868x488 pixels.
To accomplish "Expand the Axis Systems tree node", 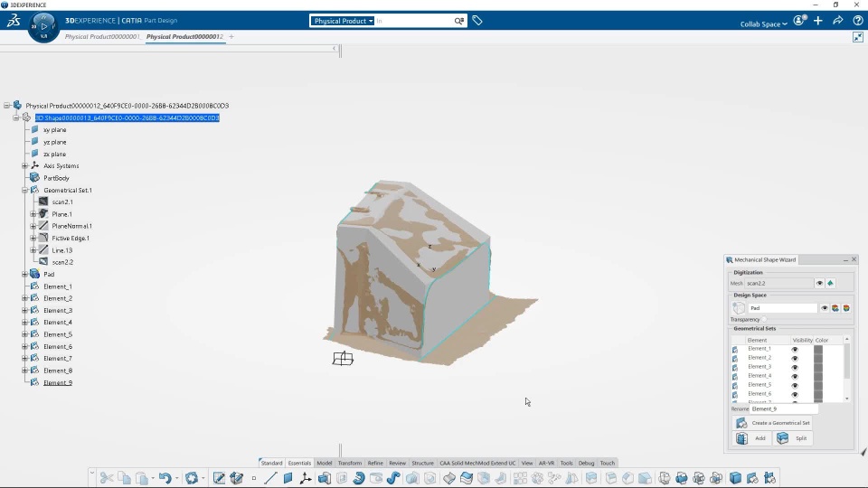I will [x=25, y=166].
